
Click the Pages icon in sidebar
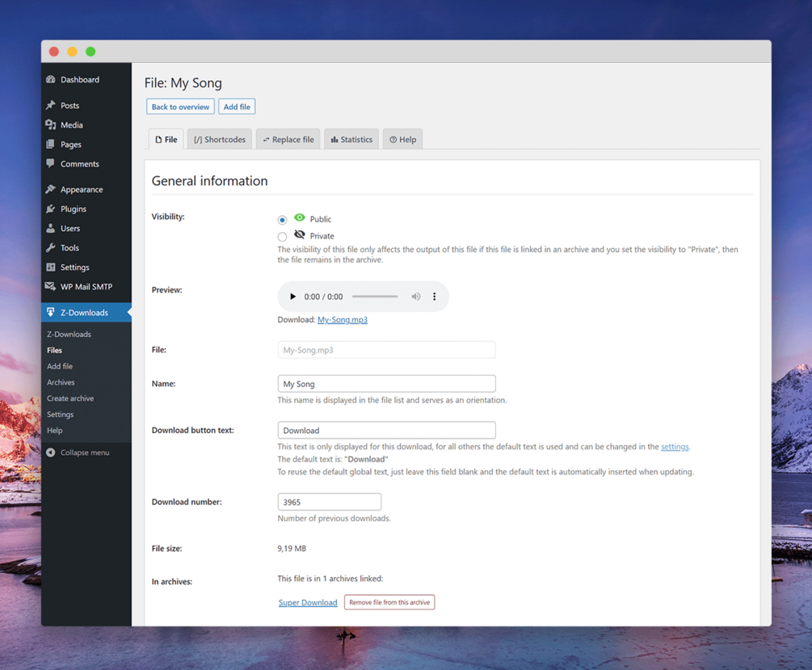pyautogui.click(x=50, y=144)
